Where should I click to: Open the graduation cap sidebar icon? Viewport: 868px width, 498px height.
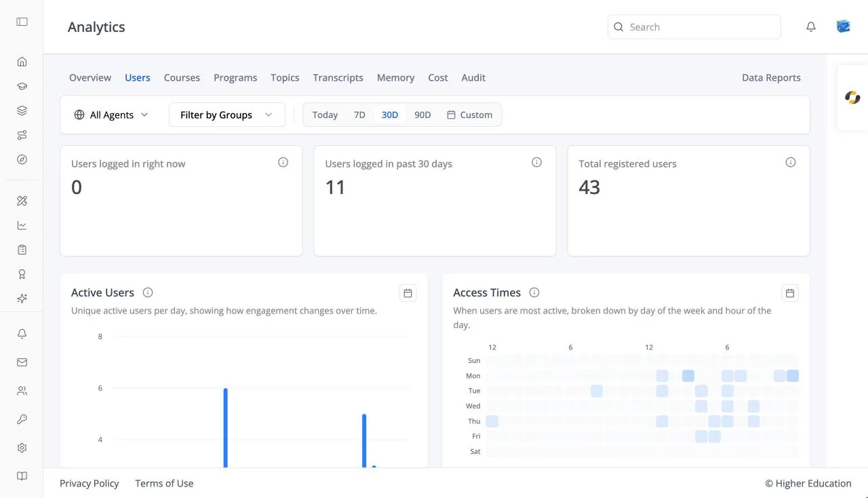22,86
